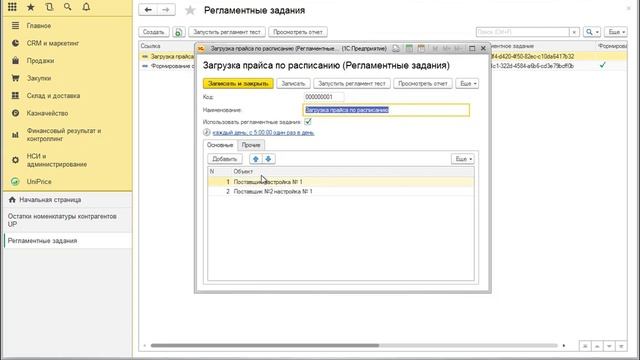Open Казначейство section

(47, 113)
